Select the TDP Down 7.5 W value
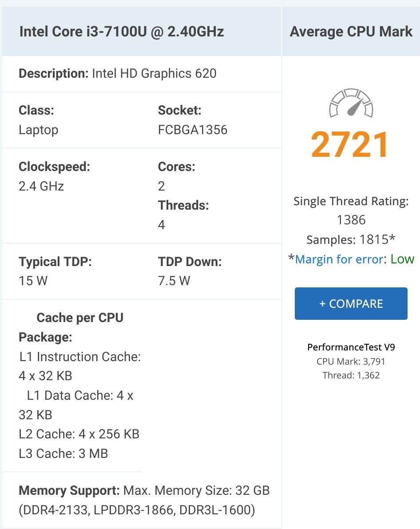 tap(174, 281)
